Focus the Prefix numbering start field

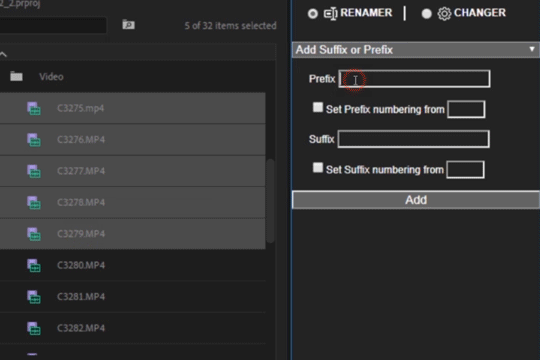466,109
